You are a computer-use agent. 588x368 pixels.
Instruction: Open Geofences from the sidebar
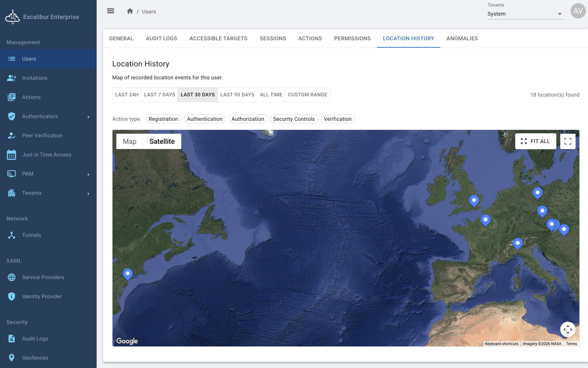[35, 357]
